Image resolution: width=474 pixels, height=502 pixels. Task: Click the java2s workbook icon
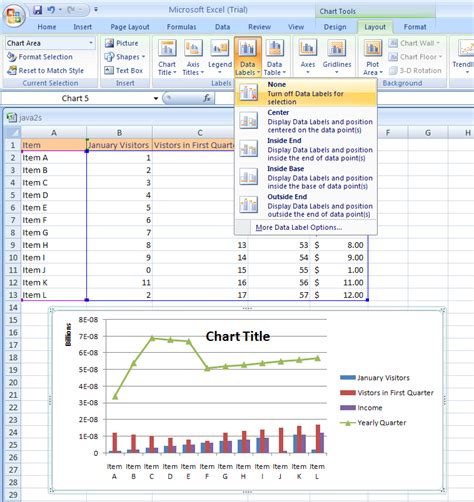12,117
